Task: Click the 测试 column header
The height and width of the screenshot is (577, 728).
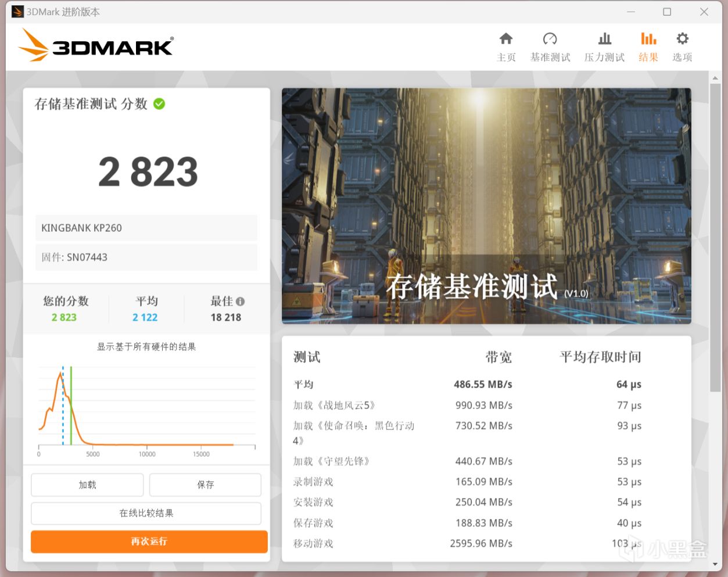Action: pos(307,357)
